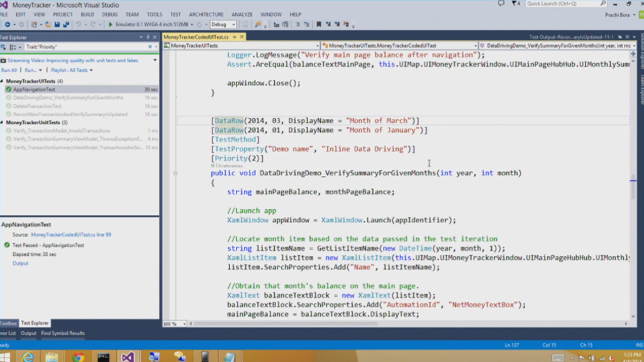Click the Clear Bookmarks icon
The image size is (644, 362).
click(x=347, y=25)
